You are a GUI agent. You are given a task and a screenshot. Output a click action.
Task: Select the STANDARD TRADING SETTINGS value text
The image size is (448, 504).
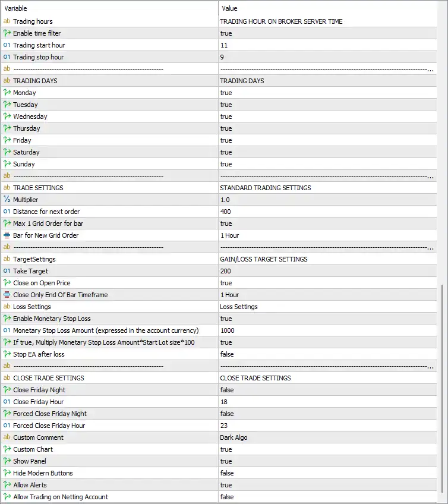266,188
